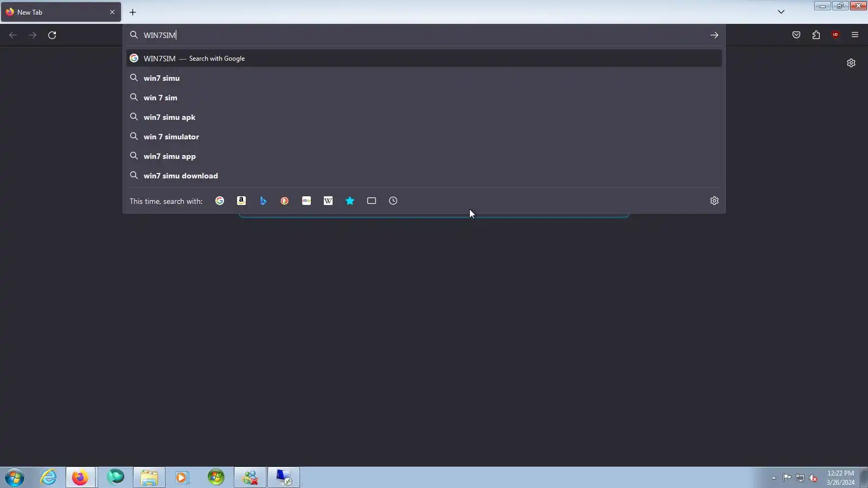The width and height of the screenshot is (868, 488).
Task: Search this time with Bing icon
Action: [x=263, y=201]
